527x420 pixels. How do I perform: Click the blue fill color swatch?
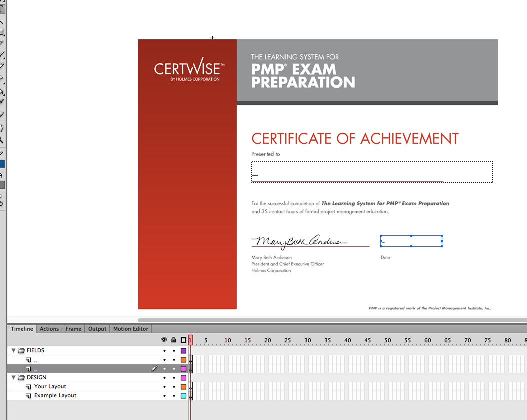coord(2,164)
